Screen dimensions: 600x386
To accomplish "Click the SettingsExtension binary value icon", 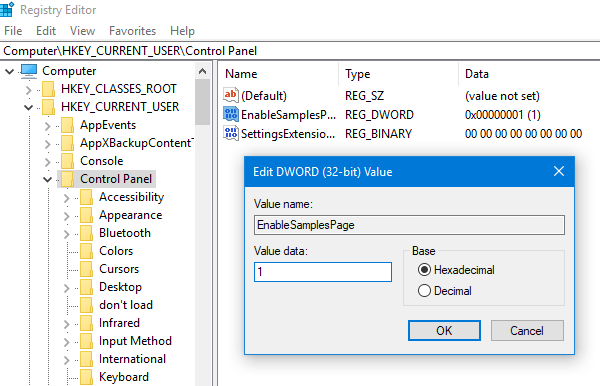I will 231,133.
